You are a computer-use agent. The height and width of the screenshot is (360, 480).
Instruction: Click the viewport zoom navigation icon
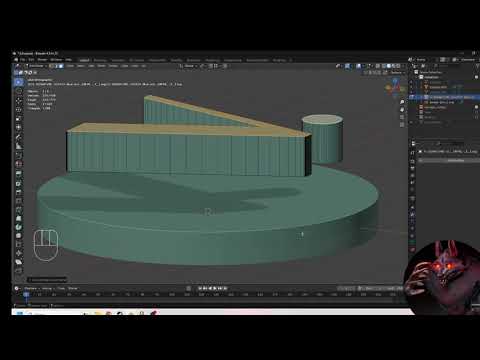402,102
